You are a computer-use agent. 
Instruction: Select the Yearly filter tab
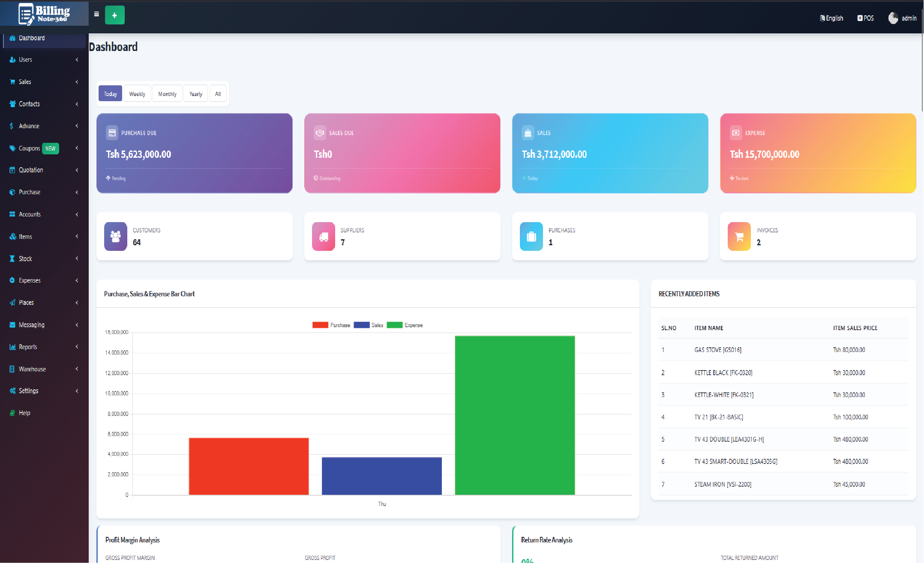click(196, 94)
